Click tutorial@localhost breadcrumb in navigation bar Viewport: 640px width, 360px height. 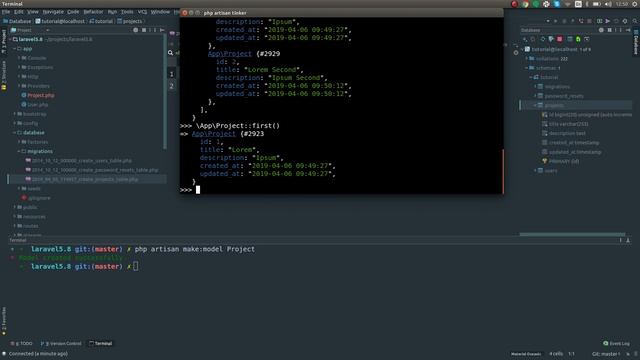click(60, 21)
